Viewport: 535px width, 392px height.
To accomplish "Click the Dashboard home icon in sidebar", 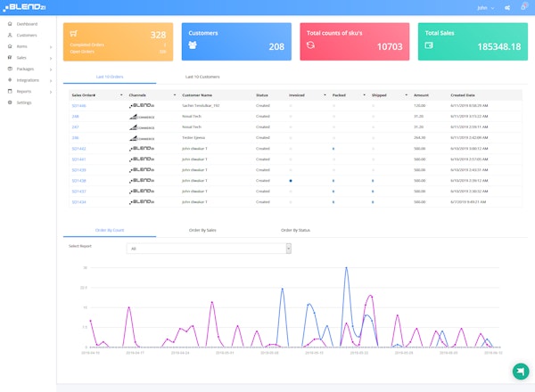I will [9, 23].
